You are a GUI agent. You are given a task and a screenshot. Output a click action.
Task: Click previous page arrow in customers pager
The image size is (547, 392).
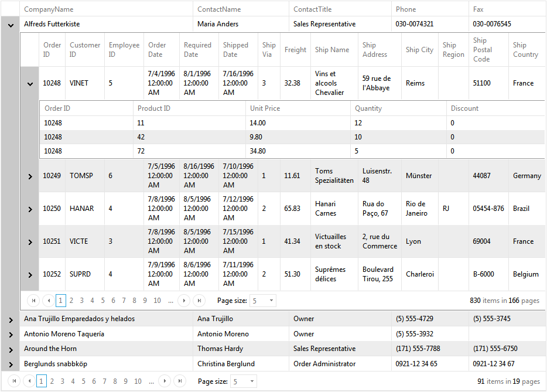click(x=29, y=381)
